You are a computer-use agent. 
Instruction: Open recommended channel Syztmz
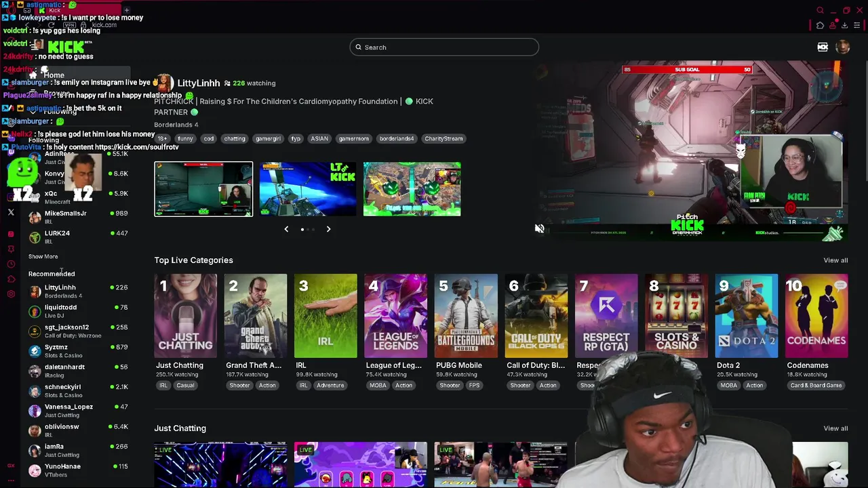pyautogui.click(x=78, y=350)
